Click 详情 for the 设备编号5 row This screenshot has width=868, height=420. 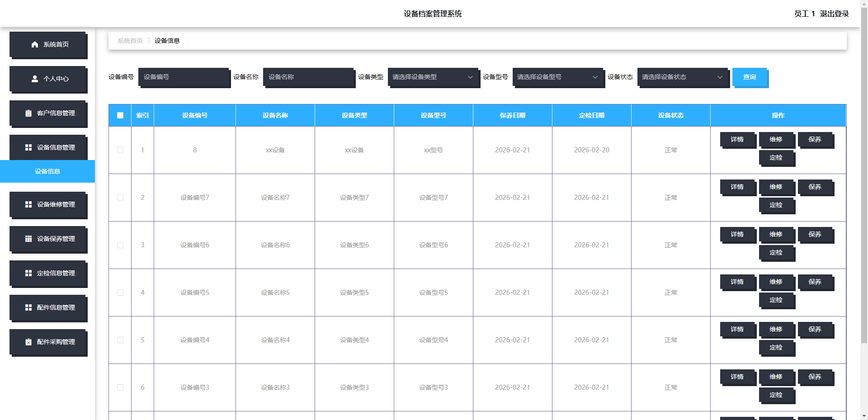pyautogui.click(x=737, y=282)
